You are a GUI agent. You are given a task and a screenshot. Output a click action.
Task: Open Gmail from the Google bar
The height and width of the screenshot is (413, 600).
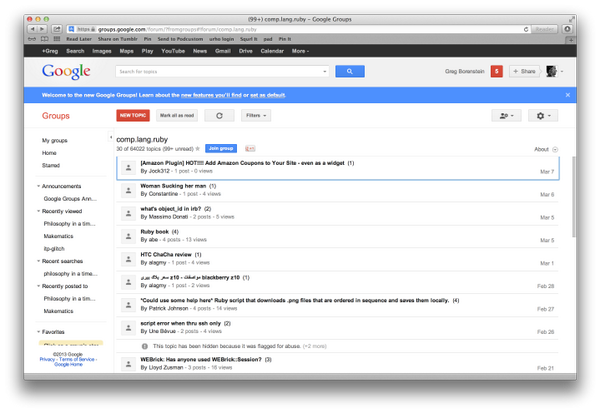coord(222,51)
